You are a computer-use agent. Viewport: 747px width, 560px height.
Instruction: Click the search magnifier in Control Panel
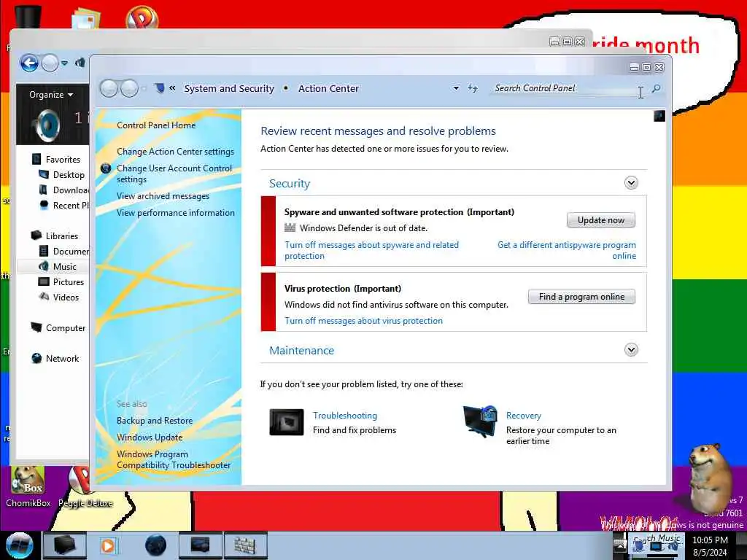657,88
